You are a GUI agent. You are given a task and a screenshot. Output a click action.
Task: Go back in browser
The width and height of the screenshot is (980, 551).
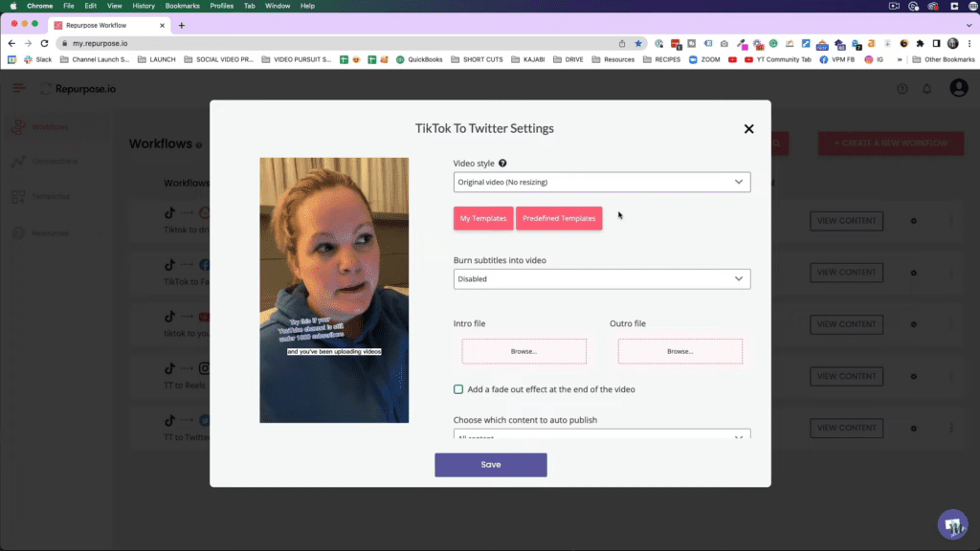[x=11, y=43]
